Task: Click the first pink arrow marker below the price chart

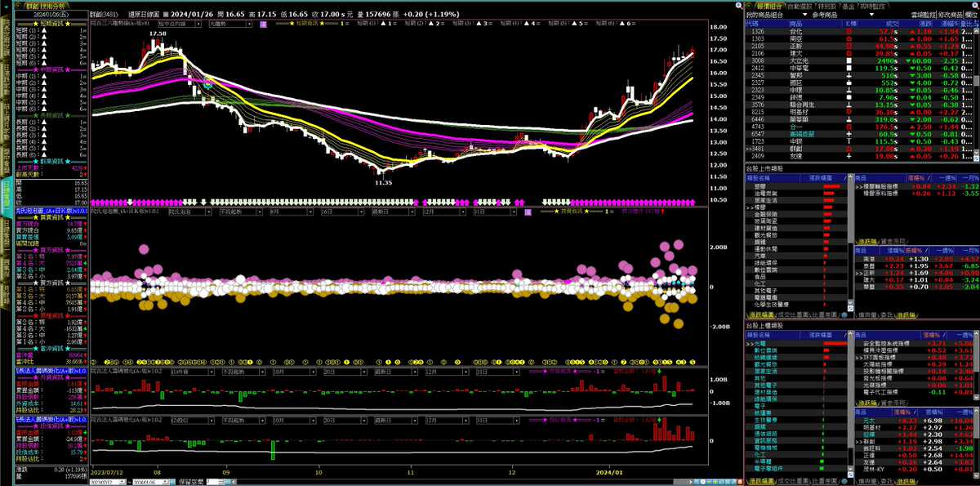Action: pos(95,201)
